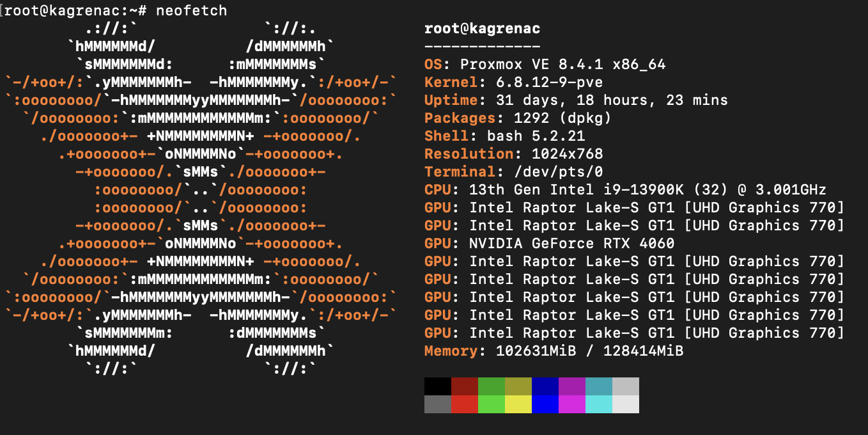
Task: Select the '1292 (dpkg)' package count
Action: [563, 118]
